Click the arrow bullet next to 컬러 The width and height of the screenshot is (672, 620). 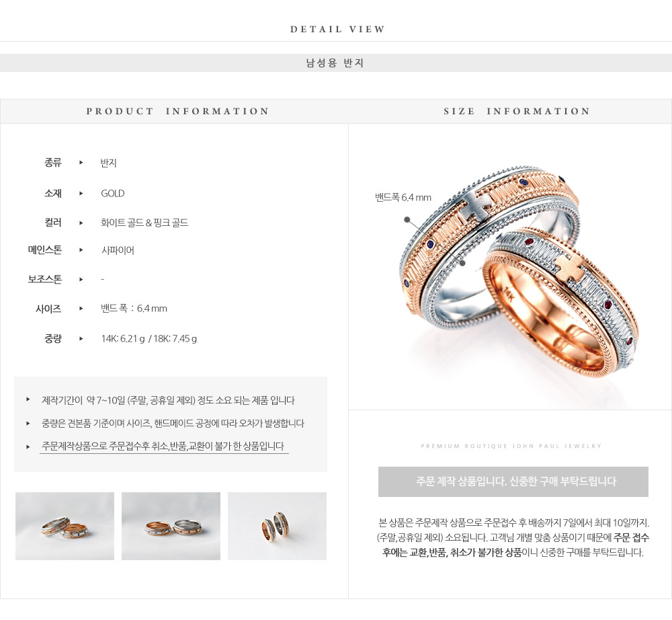(x=81, y=223)
